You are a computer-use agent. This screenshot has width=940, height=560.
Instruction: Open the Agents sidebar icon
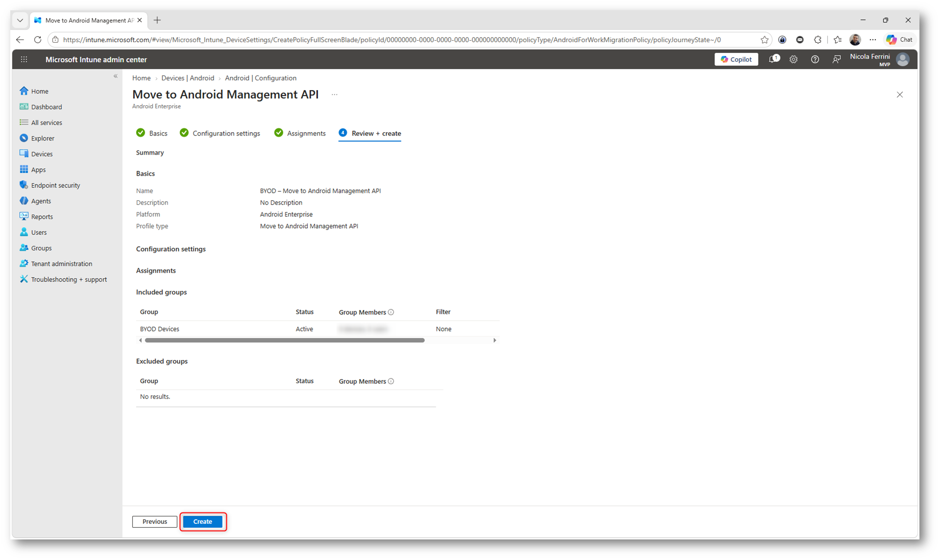24,201
